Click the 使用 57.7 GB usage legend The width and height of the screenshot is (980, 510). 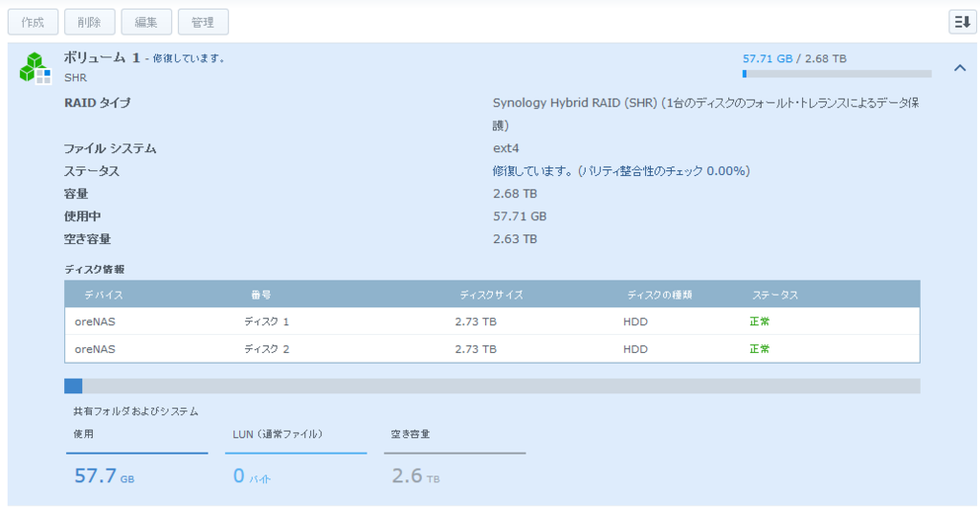(137, 456)
